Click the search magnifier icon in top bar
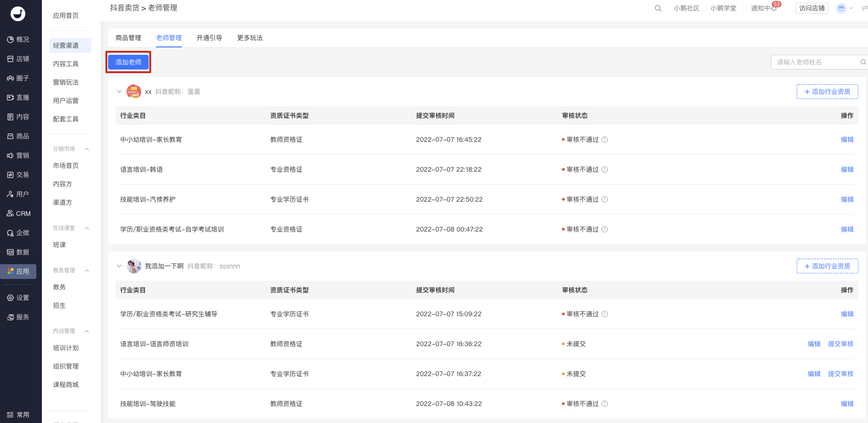 [658, 8]
